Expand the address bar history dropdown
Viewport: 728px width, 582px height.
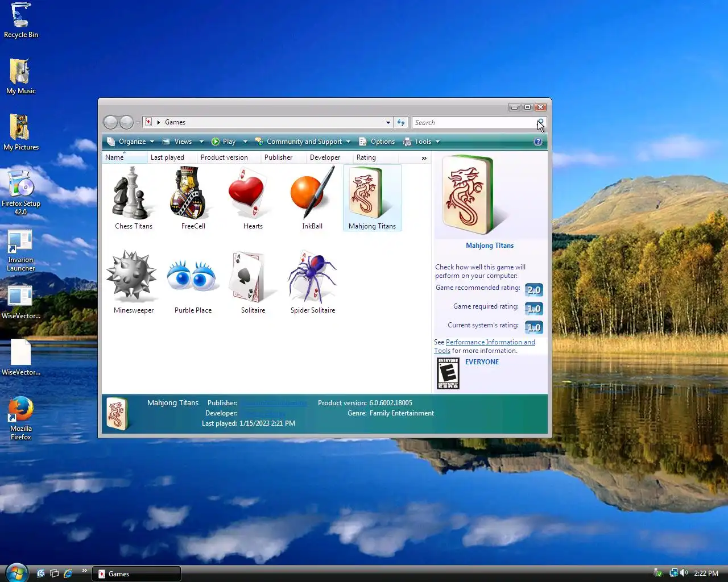(388, 122)
